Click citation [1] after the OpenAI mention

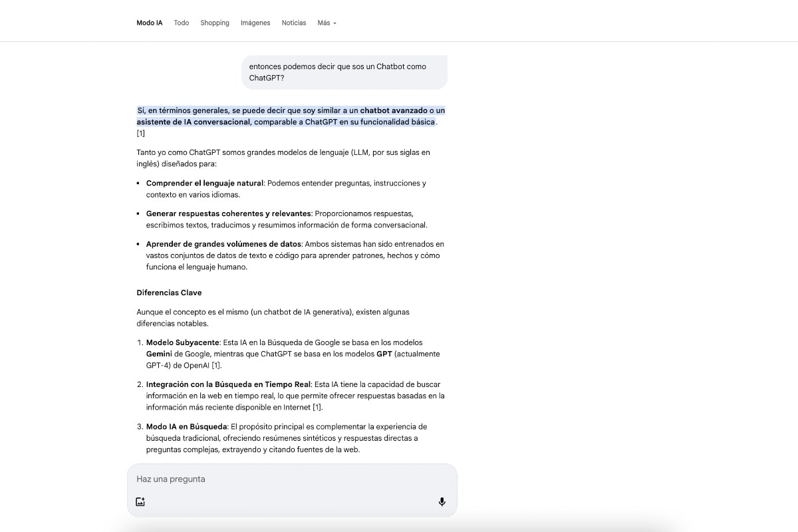point(216,365)
